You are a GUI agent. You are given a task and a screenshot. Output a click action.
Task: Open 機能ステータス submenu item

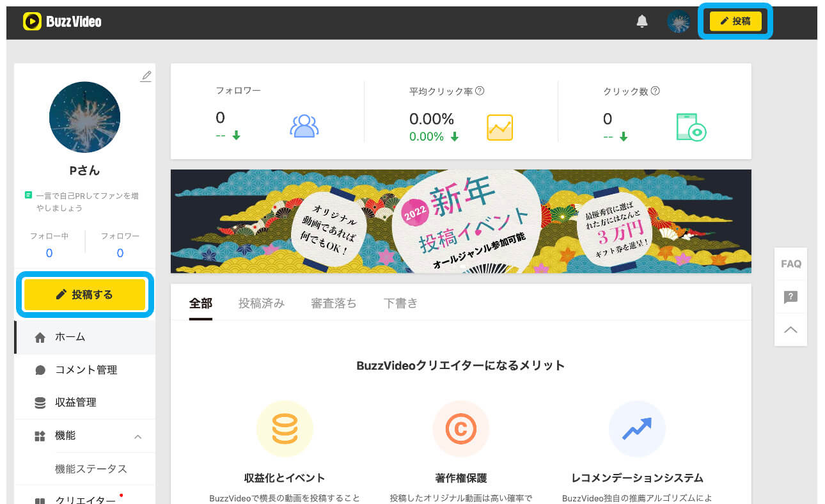91,469
